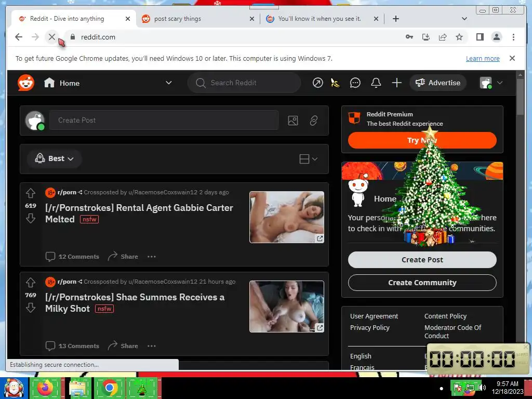This screenshot has height=399, width=532.
Task: Share the post with 13 Comments
Action: tap(123, 346)
